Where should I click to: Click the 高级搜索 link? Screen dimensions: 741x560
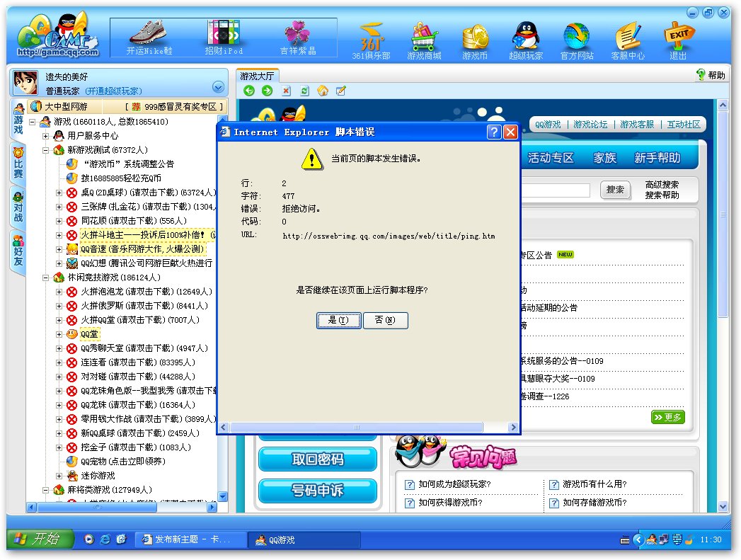(662, 184)
